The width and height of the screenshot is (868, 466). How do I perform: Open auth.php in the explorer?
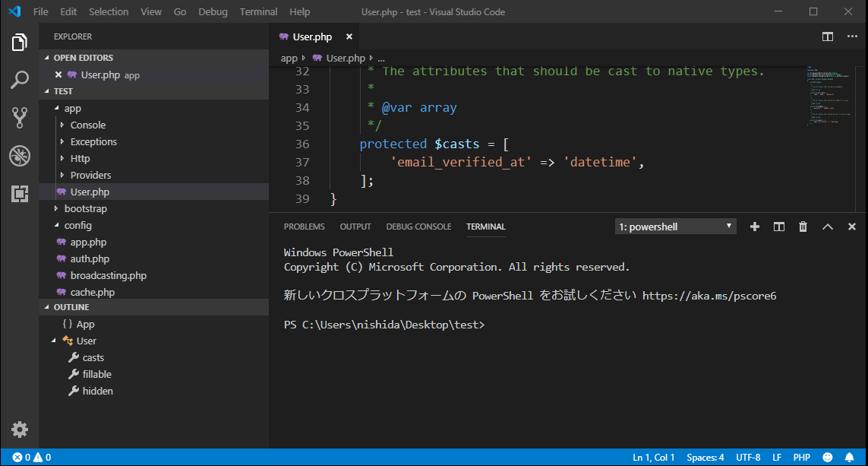tap(90, 258)
